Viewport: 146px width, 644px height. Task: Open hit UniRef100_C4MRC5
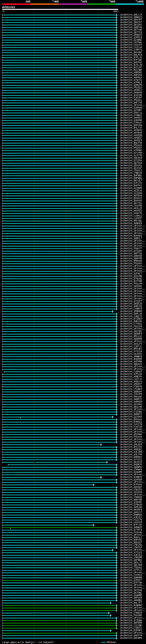pos(131,309)
